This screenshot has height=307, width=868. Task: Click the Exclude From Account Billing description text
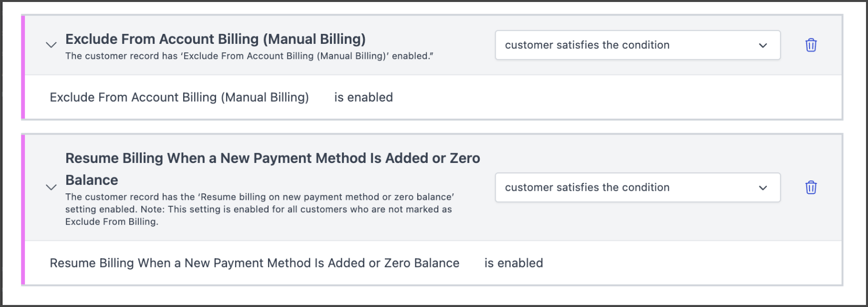point(249,56)
